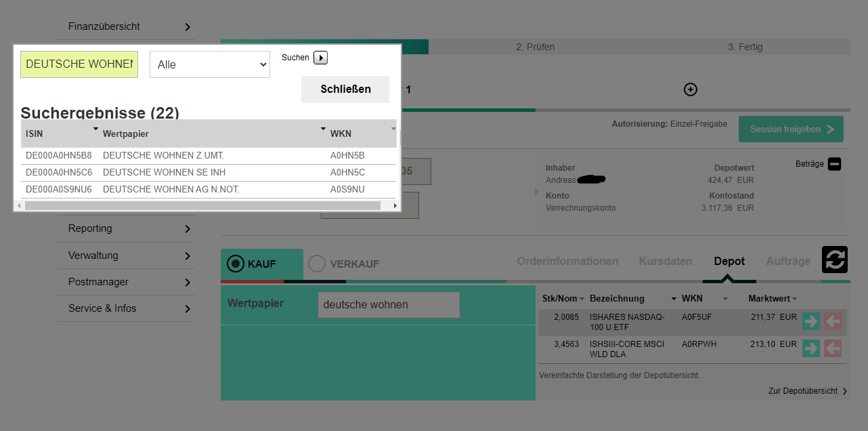
Task: Open the Zur Depotübersicht link
Action: click(x=807, y=391)
